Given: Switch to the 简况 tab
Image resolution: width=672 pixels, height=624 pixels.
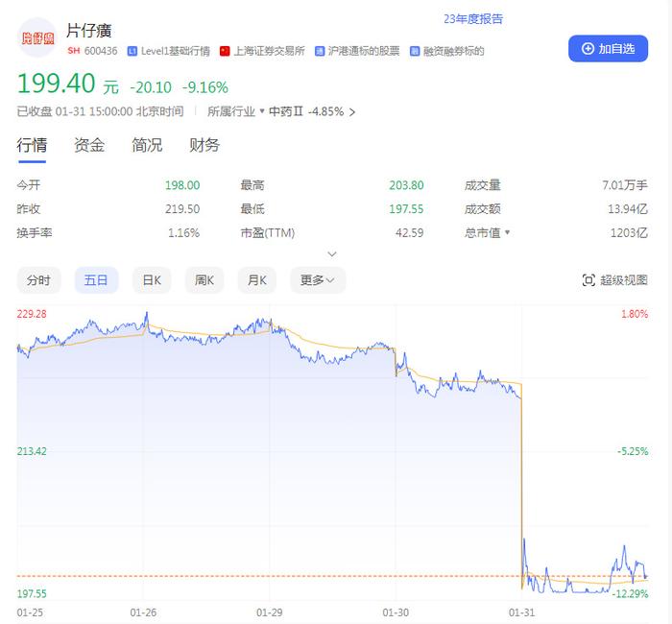Looking at the screenshot, I should 147,145.
